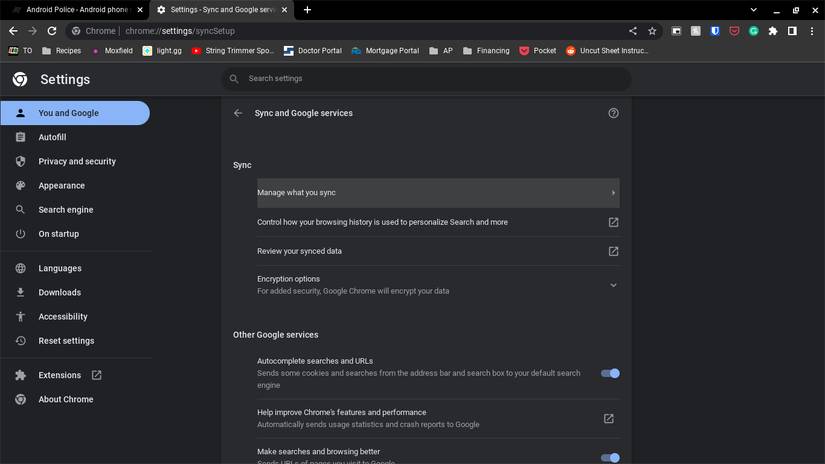Open external link icon for Review synced data

click(x=613, y=251)
